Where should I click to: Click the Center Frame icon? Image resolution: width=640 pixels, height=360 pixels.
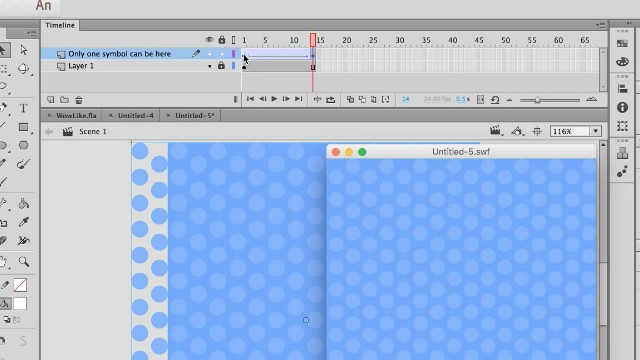pyautogui.click(x=317, y=99)
